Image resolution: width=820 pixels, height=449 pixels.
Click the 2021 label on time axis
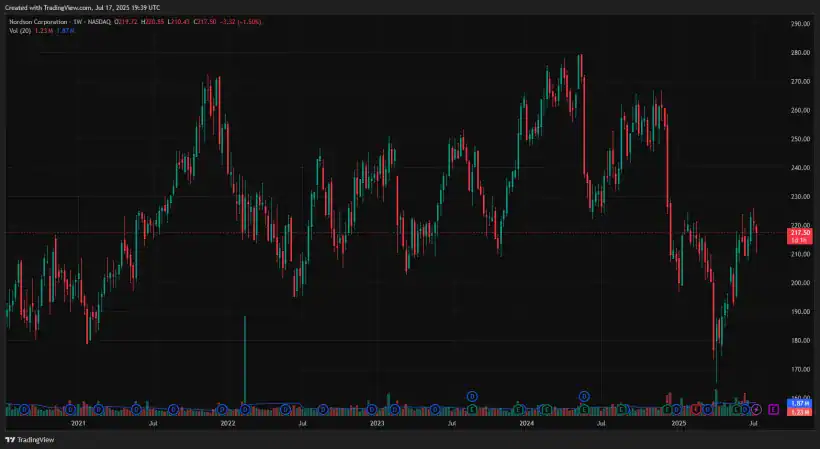pyautogui.click(x=77, y=424)
